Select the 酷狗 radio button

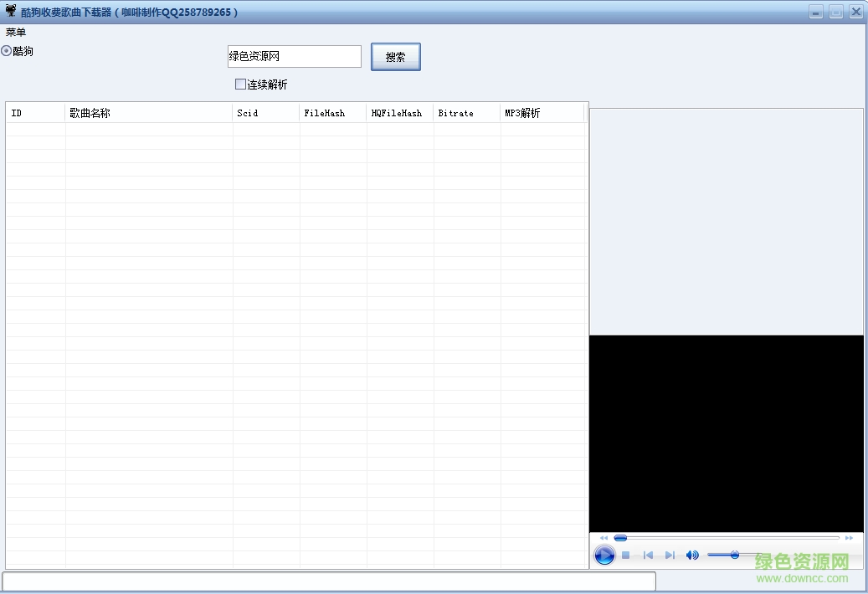[x=7, y=51]
